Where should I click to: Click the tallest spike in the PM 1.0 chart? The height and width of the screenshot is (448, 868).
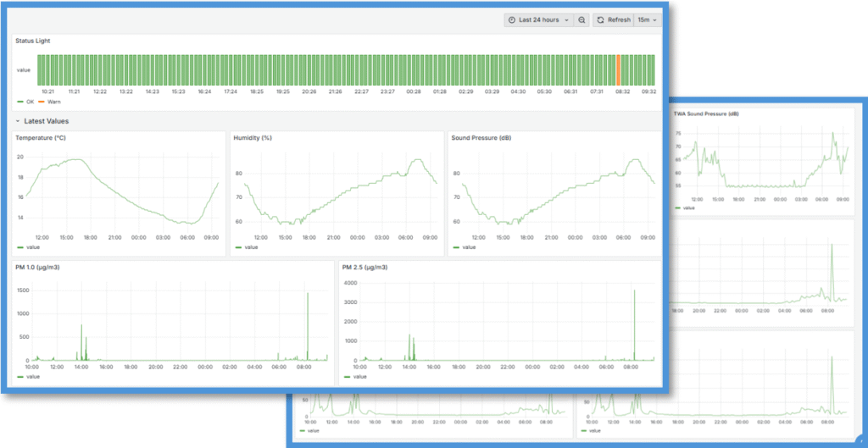pyautogui.click(x=308, y=326)
